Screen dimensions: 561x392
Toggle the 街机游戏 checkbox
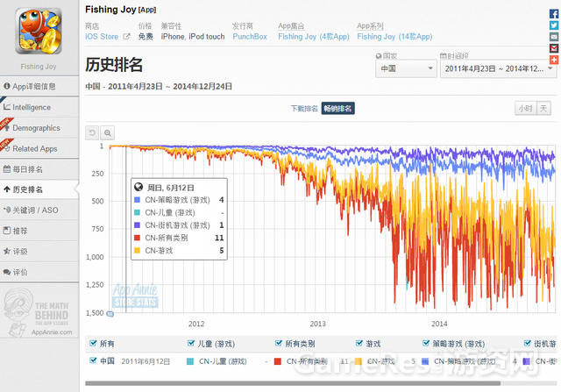[528, 343]
